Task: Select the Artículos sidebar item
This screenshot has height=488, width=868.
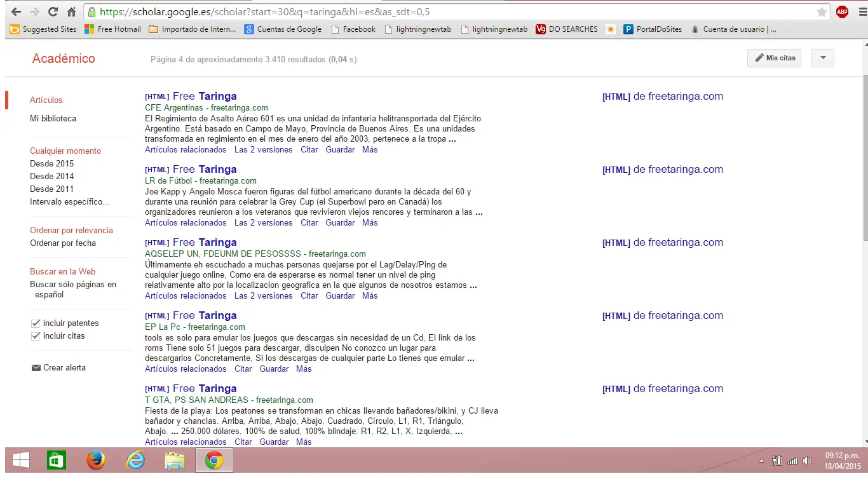Action: click(x=46, y=100)
